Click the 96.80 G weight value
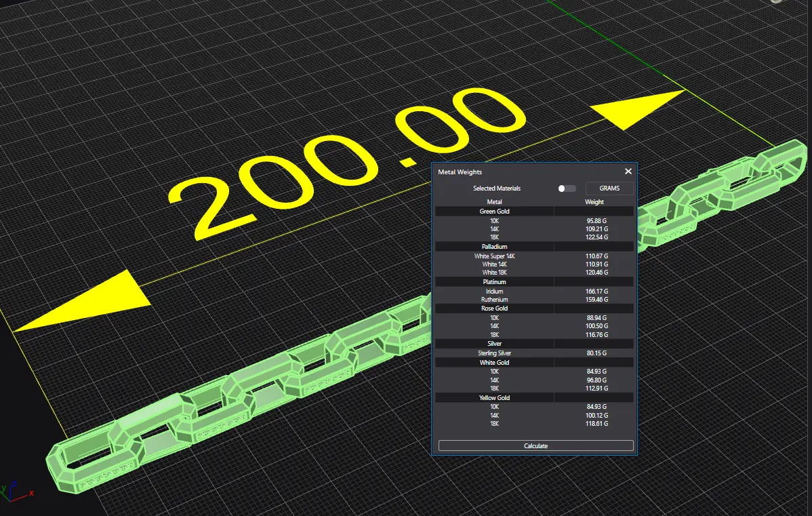The width and height of the screenshot is (812, 516). [x=596, y=380]
